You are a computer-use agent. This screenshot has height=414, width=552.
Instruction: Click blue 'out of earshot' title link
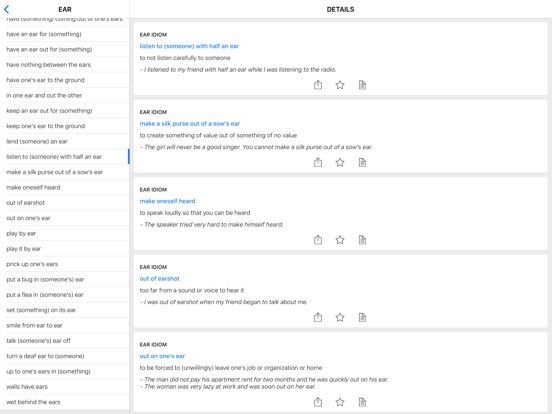[x=159, y=278]
